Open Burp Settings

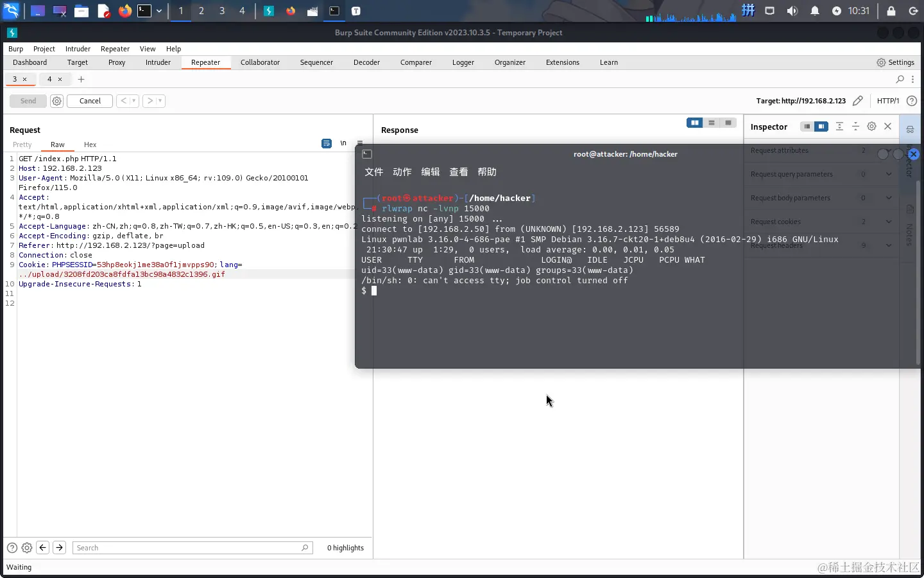(x=895, y=62)
